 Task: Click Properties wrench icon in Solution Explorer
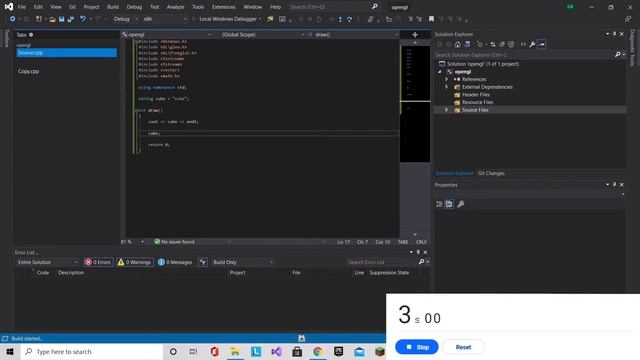point(532,44)
